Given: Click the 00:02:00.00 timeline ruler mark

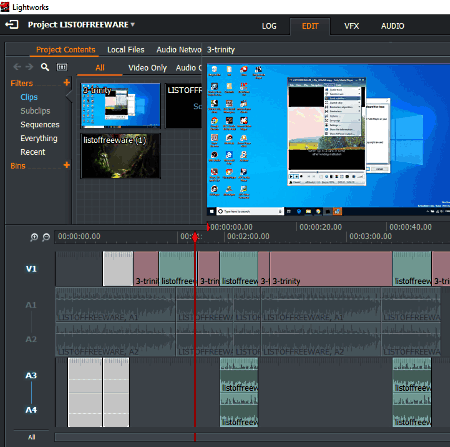Looking at the screenshot, I should click(x=248, y=236).
